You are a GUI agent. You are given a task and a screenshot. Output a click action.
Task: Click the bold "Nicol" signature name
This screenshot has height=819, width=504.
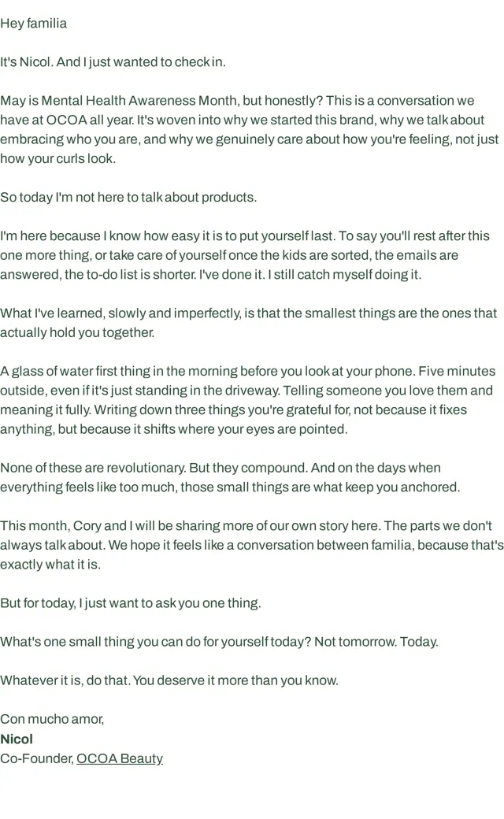point(17,739)
